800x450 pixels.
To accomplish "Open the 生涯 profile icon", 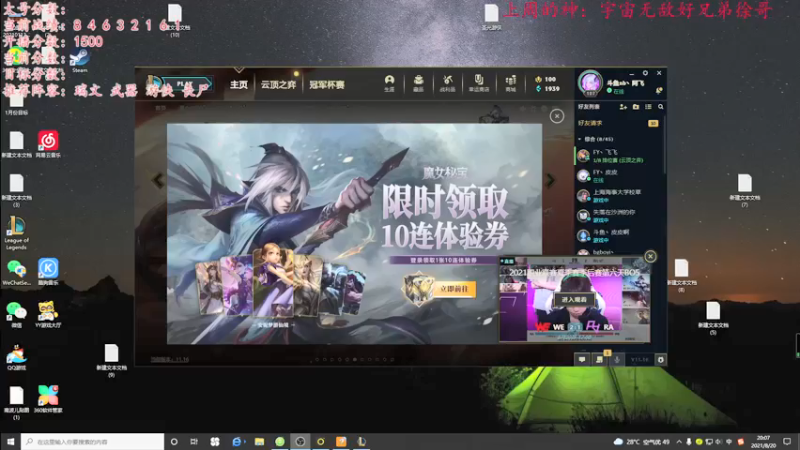I will (389, 83).
